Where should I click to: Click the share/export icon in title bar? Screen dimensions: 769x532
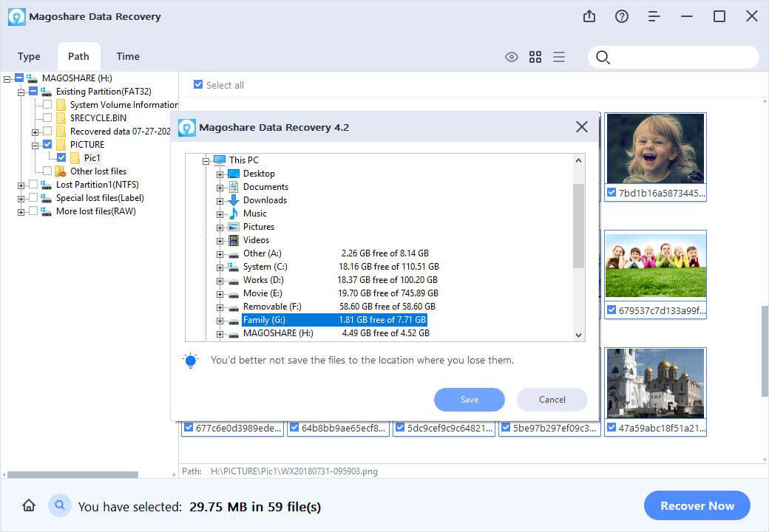pos(589,16)
